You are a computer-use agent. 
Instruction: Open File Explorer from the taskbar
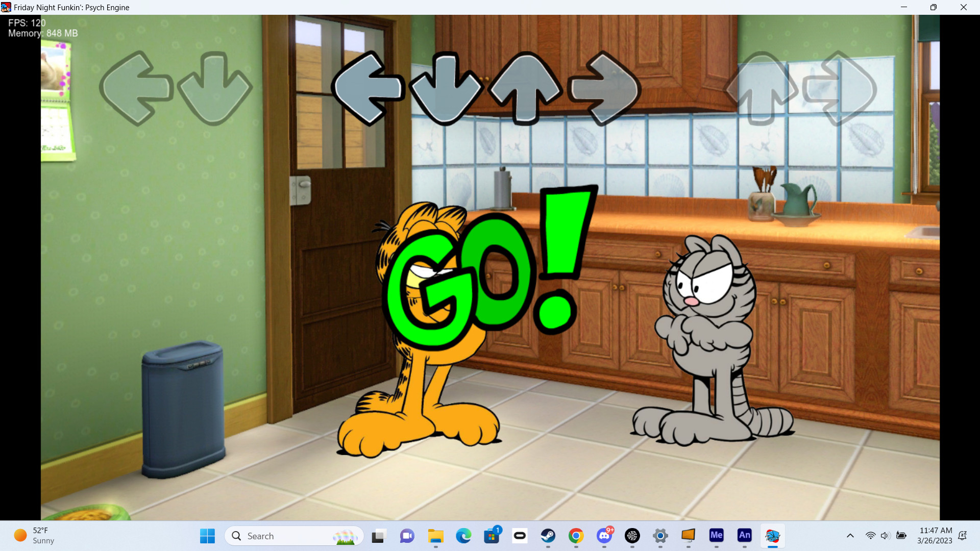click(435, 536)
